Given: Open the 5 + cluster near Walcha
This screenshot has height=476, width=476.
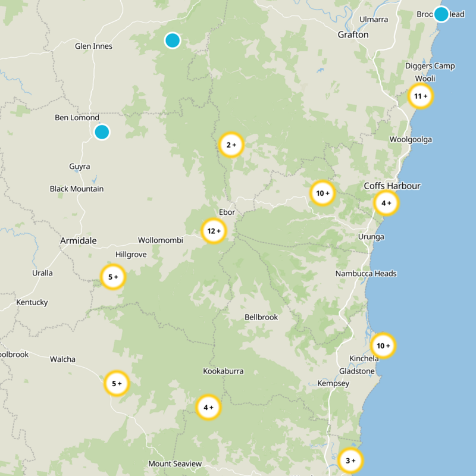Looking at the screenshot, I should 117,383.
